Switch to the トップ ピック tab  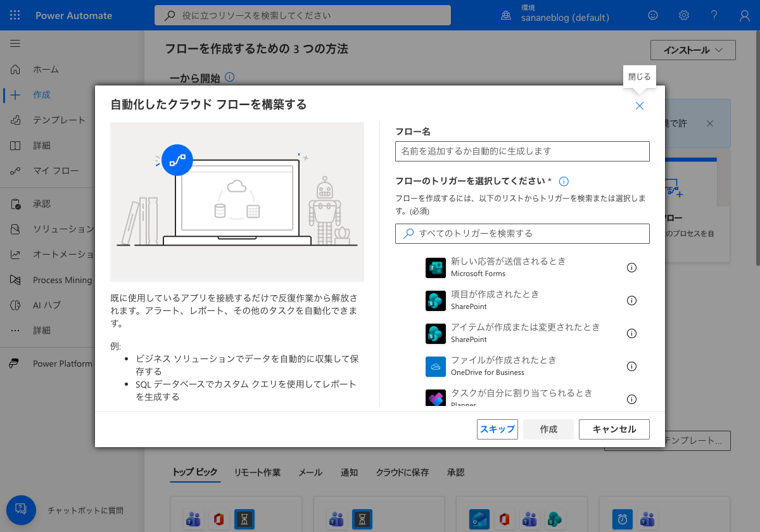(x=195, y=472)
